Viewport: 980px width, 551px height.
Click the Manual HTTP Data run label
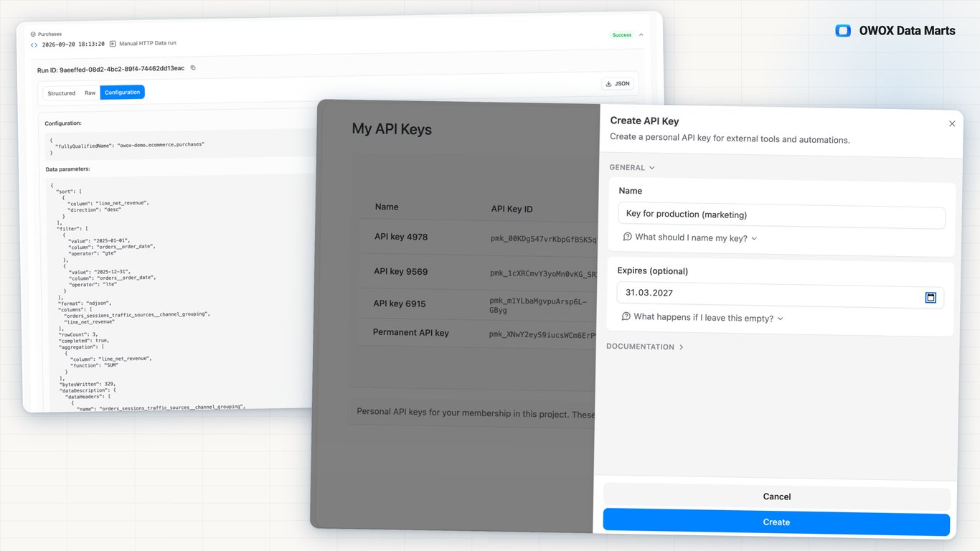point(148,43)
